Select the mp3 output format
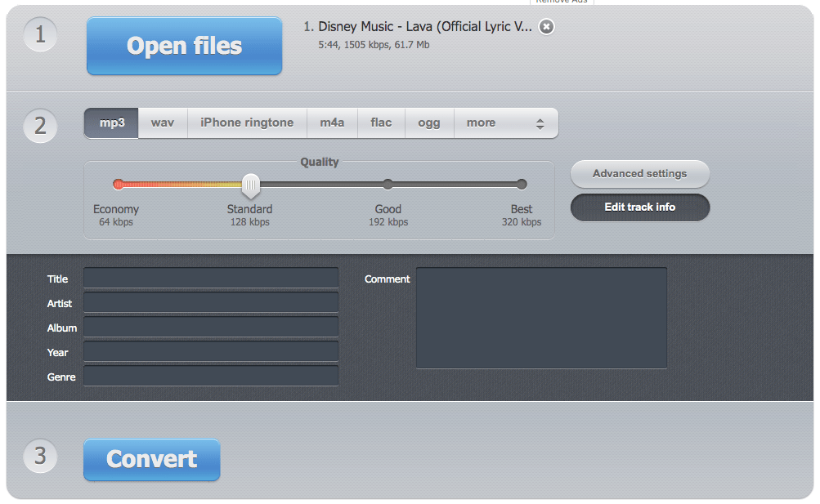820x504 pixels. click(110, 123)
